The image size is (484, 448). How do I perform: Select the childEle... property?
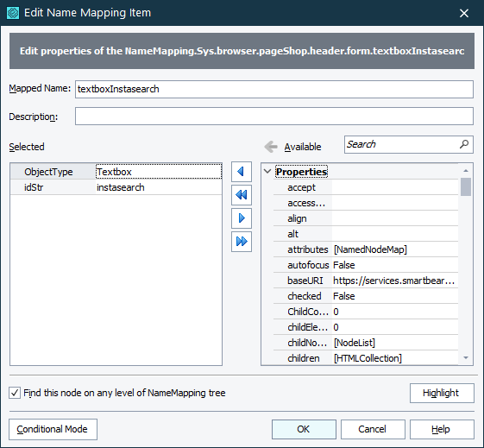coord(366,327)
